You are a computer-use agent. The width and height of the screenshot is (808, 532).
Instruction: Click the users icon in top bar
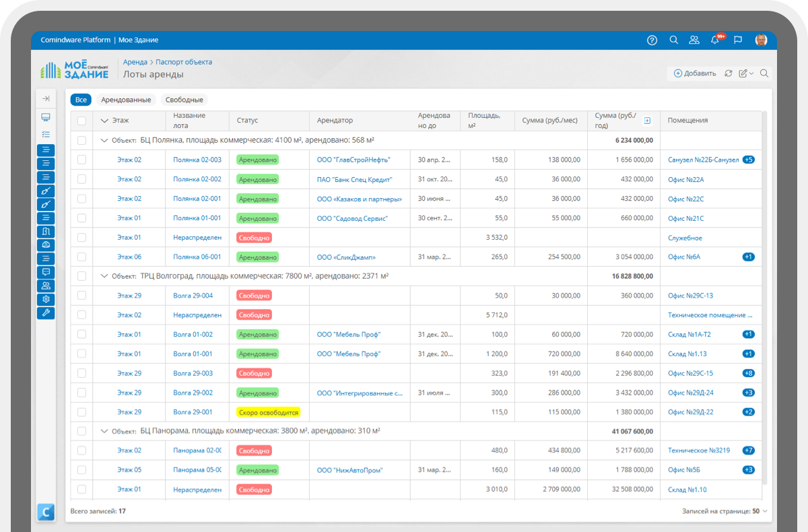tap(694, 40)
